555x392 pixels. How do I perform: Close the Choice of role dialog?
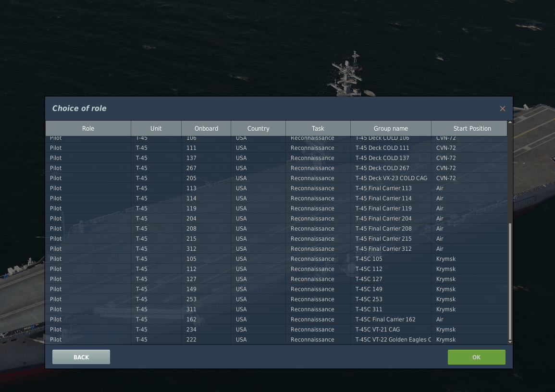pyautogui.click(x=502, y=109)
